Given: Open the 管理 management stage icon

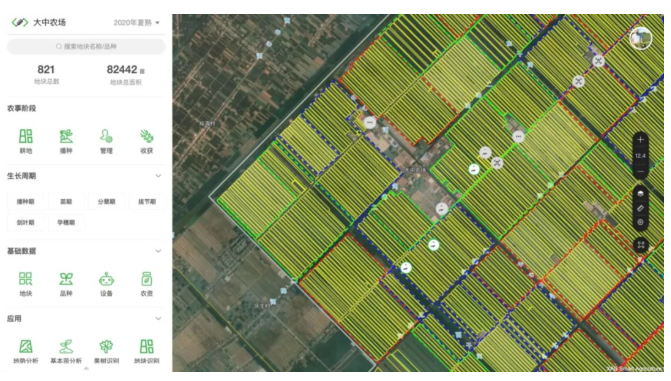Looking at the screenshot, I should [x=106, y=137].
